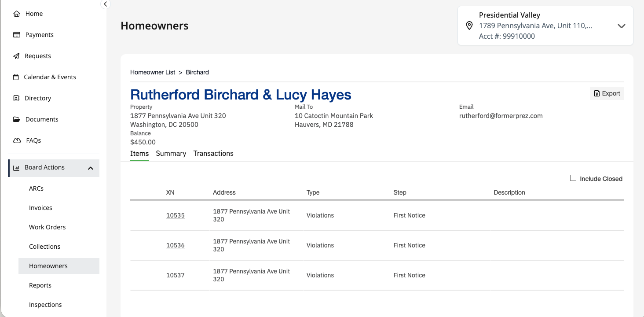The image size is (644, 317).
Task: Switch to the Items tab
Action: (x=139, y=154)
